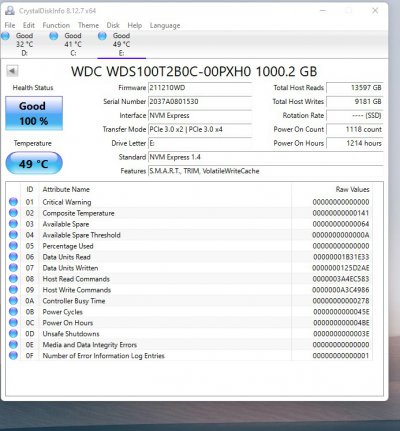Click the Firmware field 211210WD
This screenshot has width=400, height=431.
click(200, 88)
